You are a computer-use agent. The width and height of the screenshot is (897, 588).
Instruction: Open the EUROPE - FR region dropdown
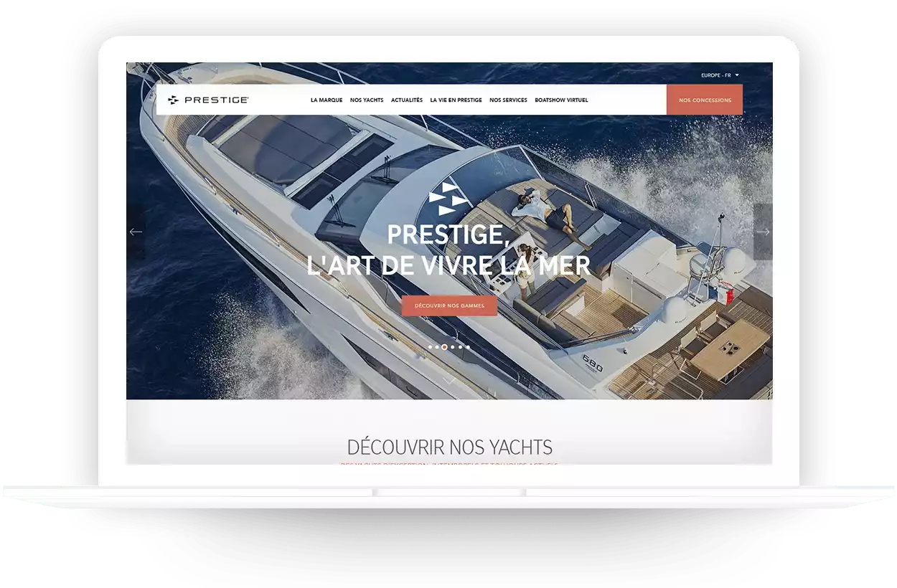click(720, 75)
